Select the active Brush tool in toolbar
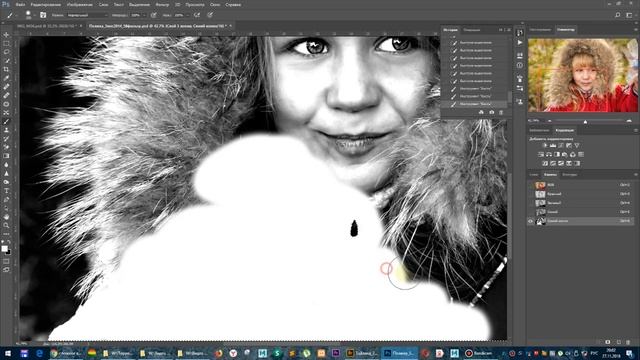 (6, 121)
